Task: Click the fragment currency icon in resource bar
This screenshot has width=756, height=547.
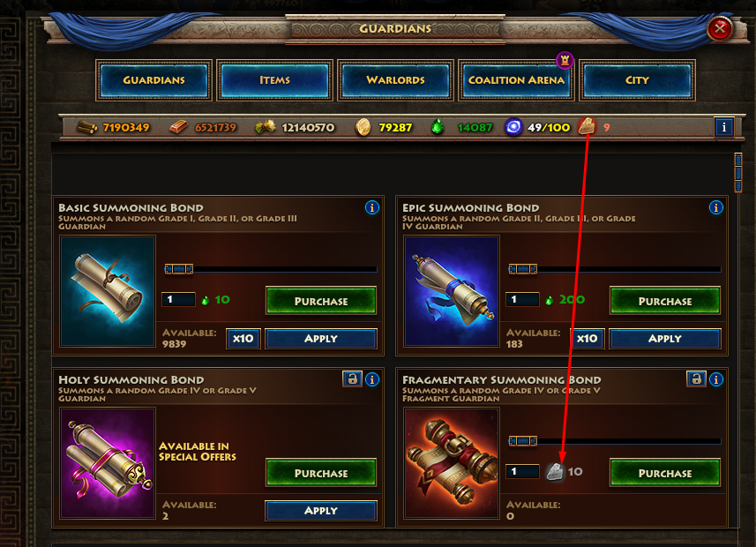Action: click(587, 127)
